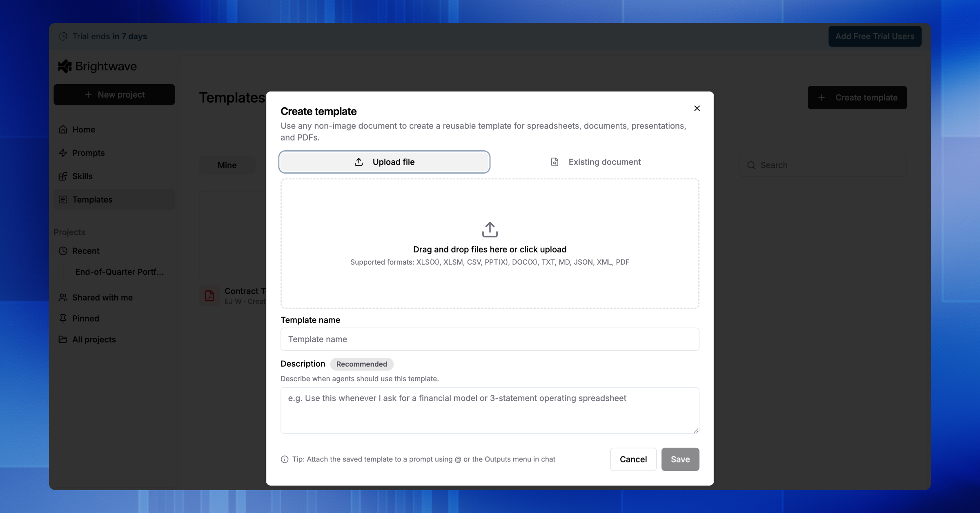
Task: Click the Template name input field
Action: (x=490, y=339)
